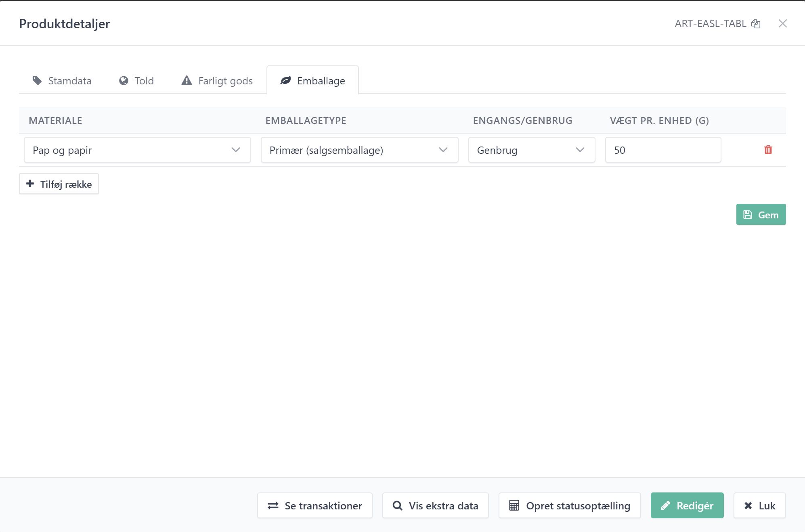
Task: Open the Stamdata tab
Action: tap(62, 81)
